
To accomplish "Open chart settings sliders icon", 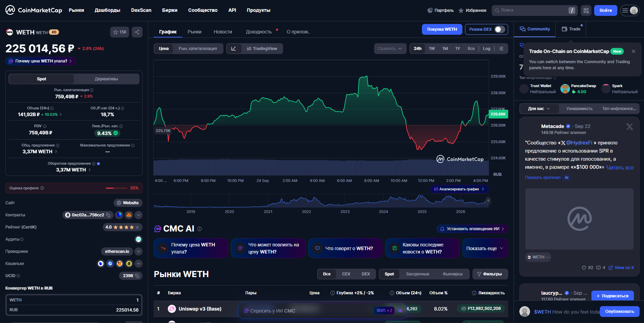I will coord(501,49).
